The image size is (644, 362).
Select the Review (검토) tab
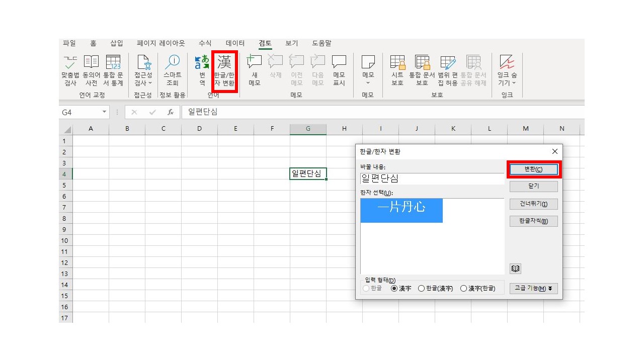265,43
